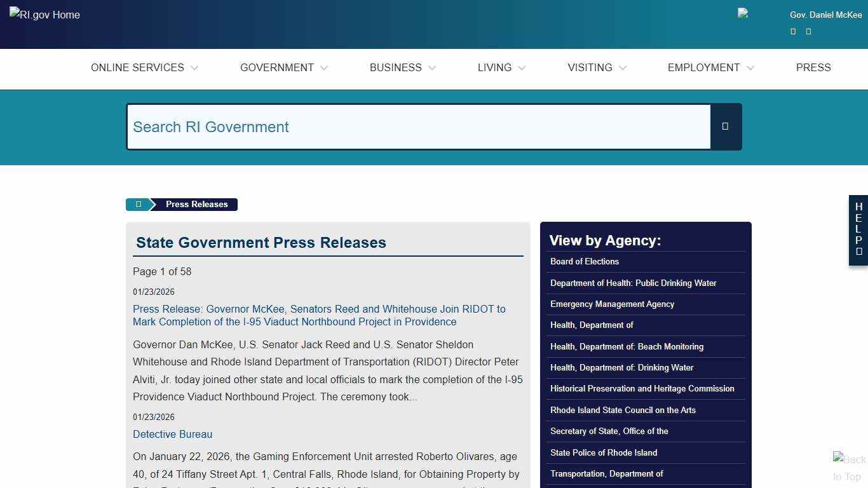Click the search magnifying glass icon
Viewport: 868px width, 488px height.
click(725, 126)
